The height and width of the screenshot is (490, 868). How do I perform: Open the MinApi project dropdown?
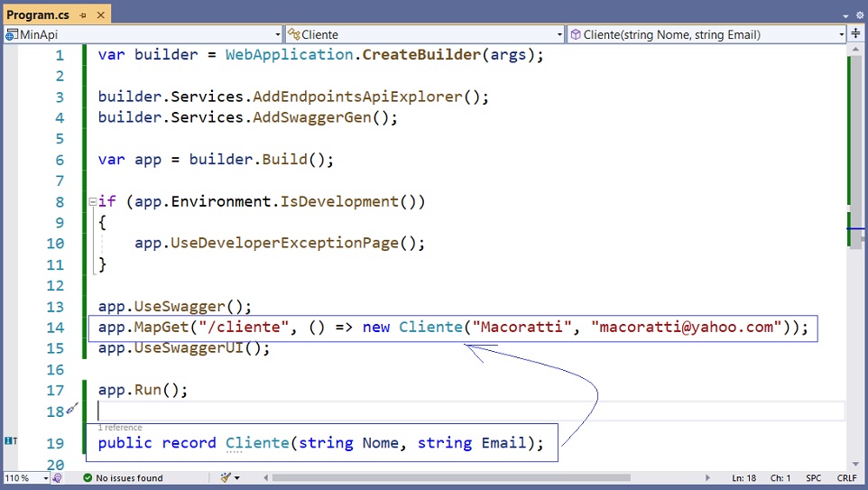coord(143,34)
